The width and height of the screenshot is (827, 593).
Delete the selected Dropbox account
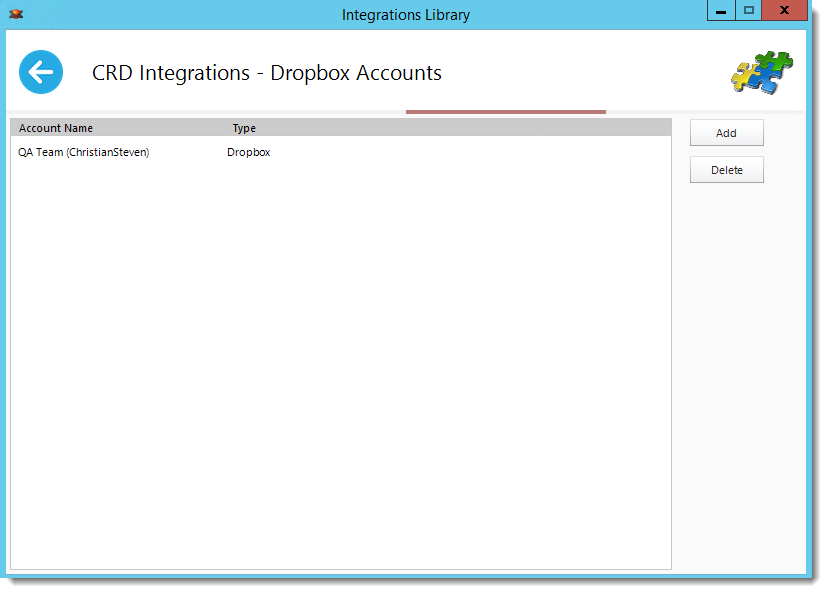726,170
